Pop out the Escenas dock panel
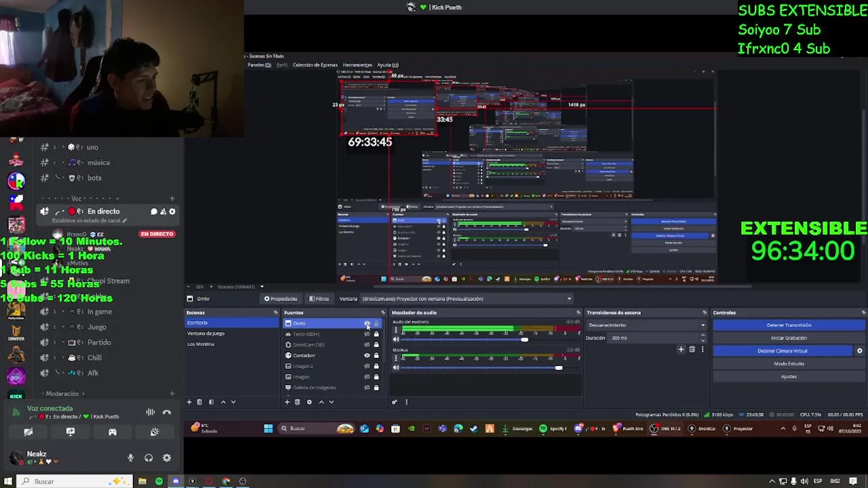Screen dimensions: 868x488 pyautogui.click(x=275, y=312)
